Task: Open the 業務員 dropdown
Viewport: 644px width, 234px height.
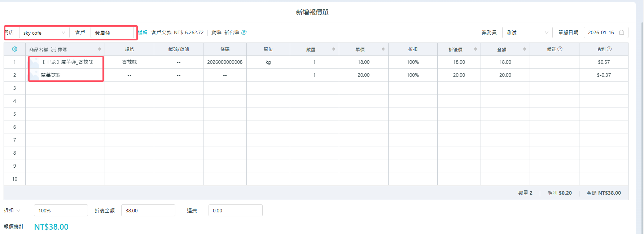Action: tap(546, 32)
